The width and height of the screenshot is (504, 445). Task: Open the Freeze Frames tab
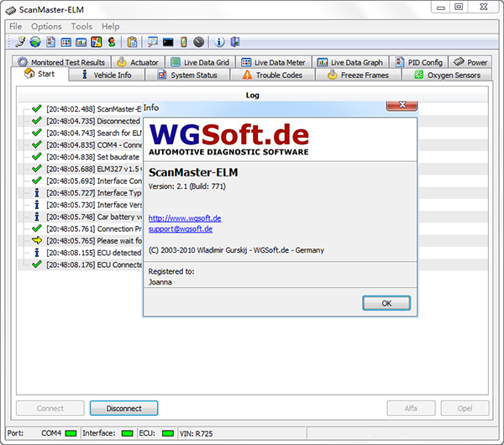[358, 75]
